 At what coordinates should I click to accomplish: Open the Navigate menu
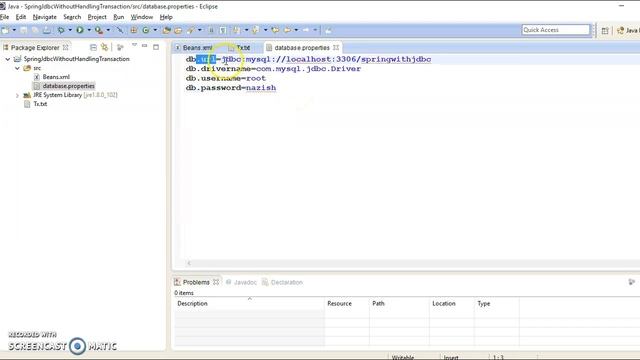point(44,17)
